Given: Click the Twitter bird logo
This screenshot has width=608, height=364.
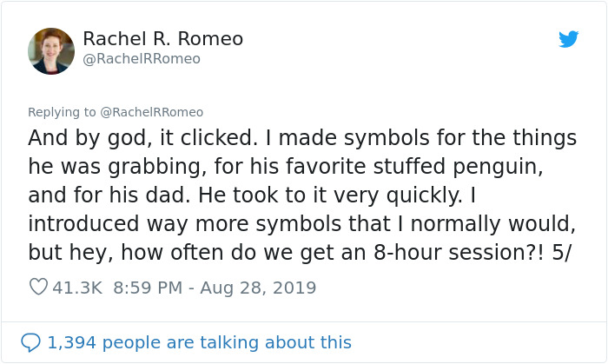Looking at the screenshot, I should tap(569, 39).
